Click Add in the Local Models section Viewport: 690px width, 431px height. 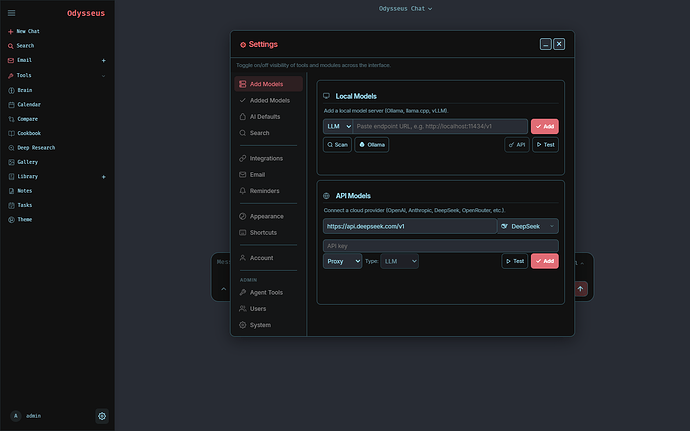tap(545, 126)
